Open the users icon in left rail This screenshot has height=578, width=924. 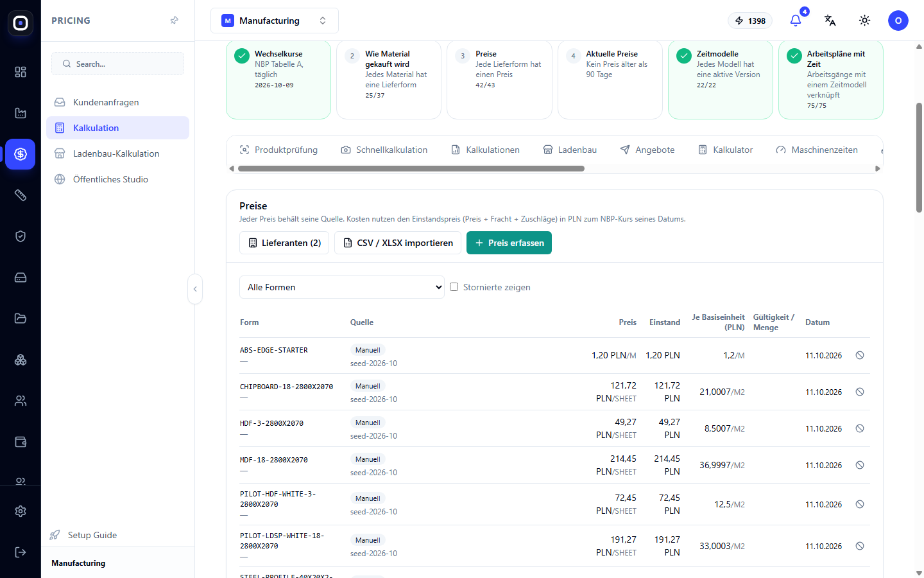21,401
